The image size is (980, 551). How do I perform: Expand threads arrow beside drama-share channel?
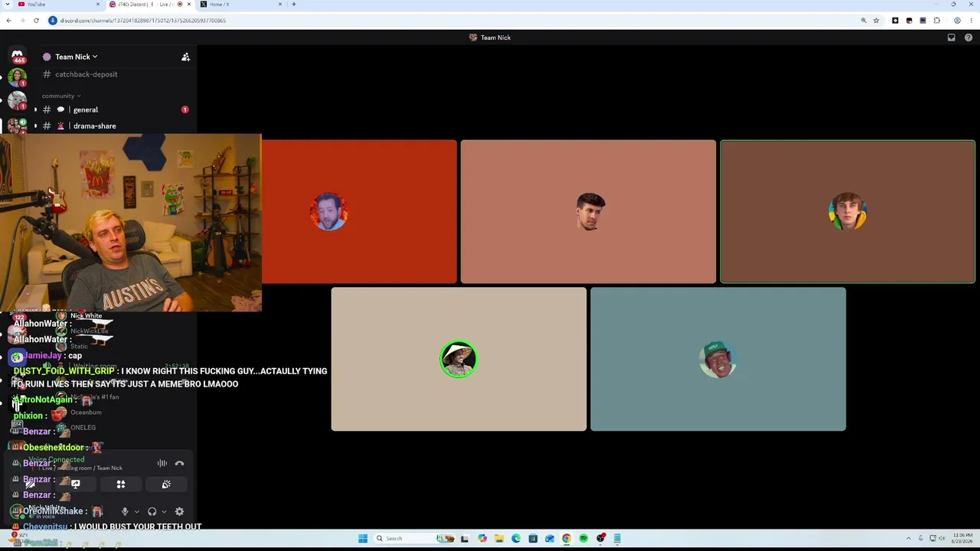coord(35,126)
